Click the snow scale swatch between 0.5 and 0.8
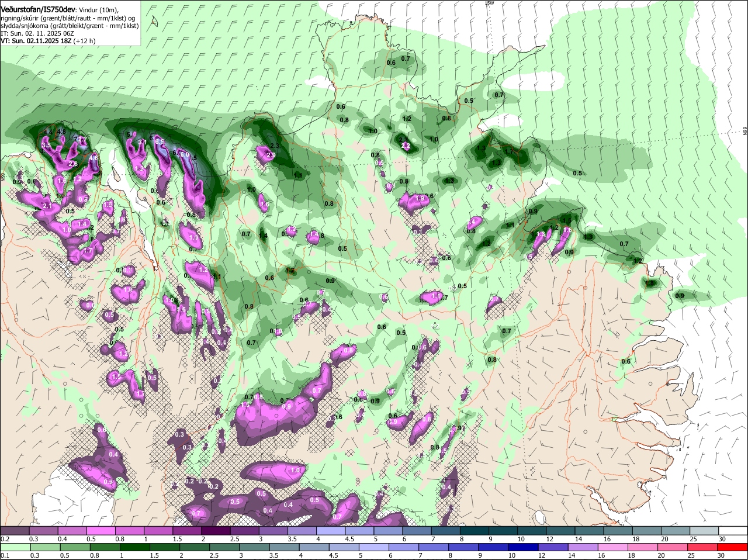This screenshot has width=748, height=560. click(x=101, y=531)
